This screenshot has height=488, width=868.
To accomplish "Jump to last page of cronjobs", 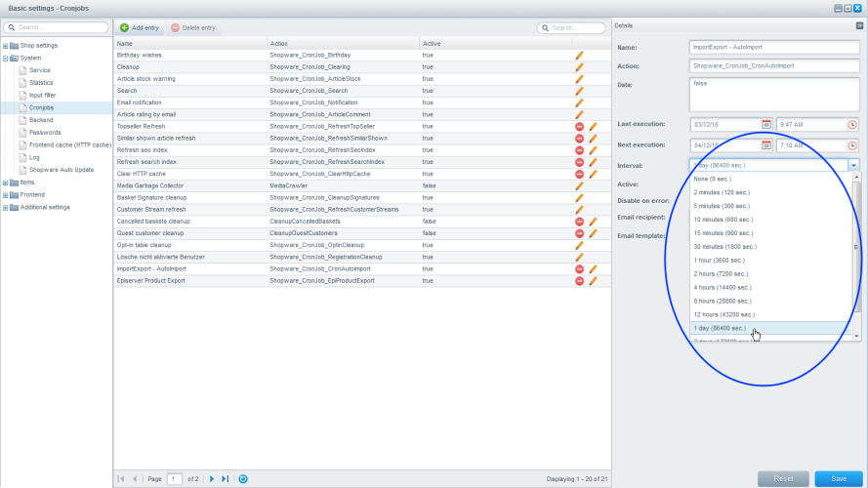I will (x=226, y=479).
